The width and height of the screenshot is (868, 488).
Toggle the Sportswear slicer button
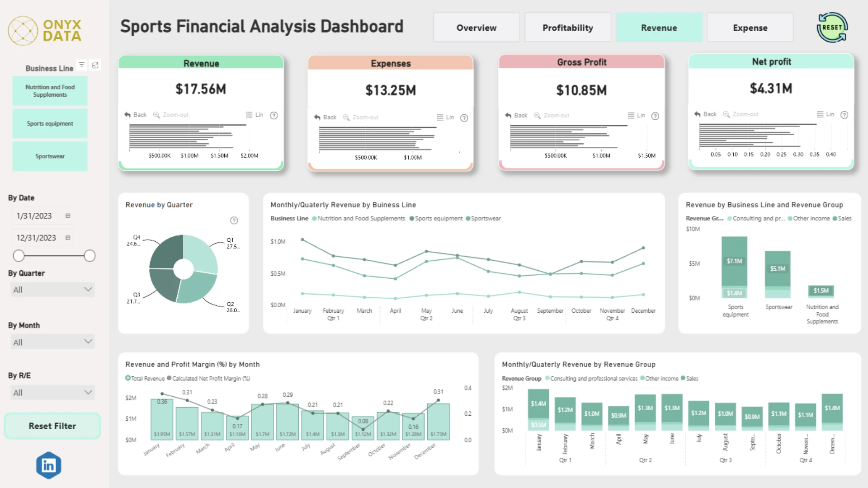pyautogui.click(x=50, y=156)
